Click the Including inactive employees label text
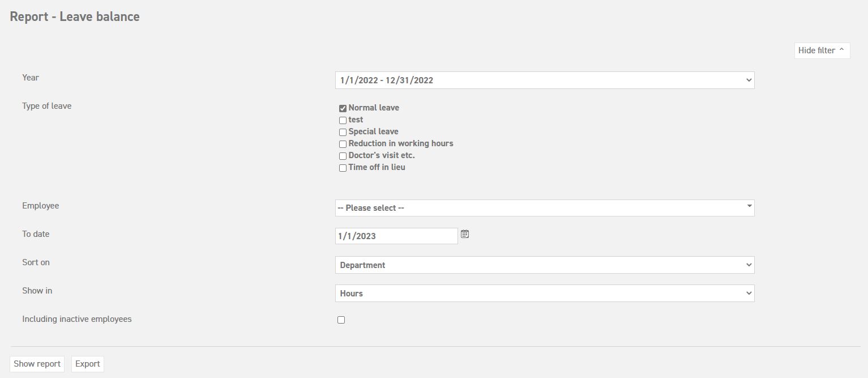Screen dimensions: 868x378 [76, 319]
